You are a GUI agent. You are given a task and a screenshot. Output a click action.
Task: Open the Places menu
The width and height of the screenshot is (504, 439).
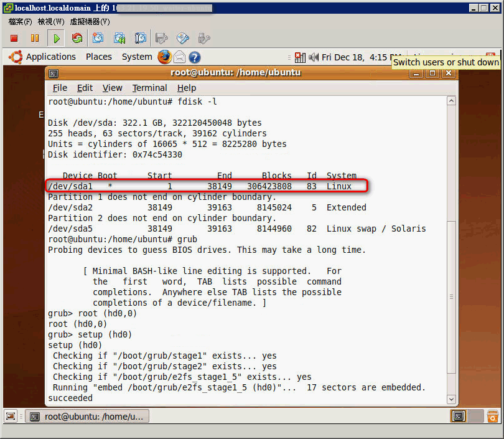pyautogui.click(x=99, y=57)
